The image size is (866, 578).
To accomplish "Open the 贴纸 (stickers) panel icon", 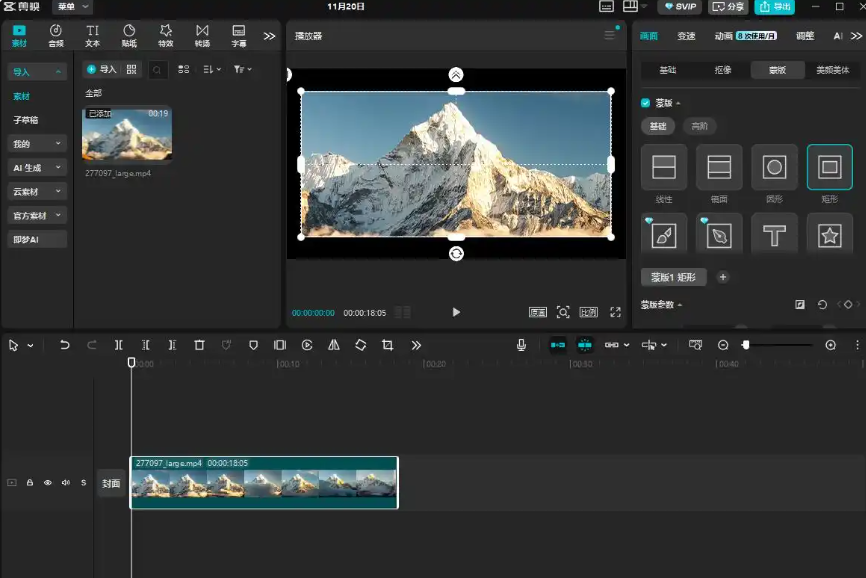I will coord(129,36).
